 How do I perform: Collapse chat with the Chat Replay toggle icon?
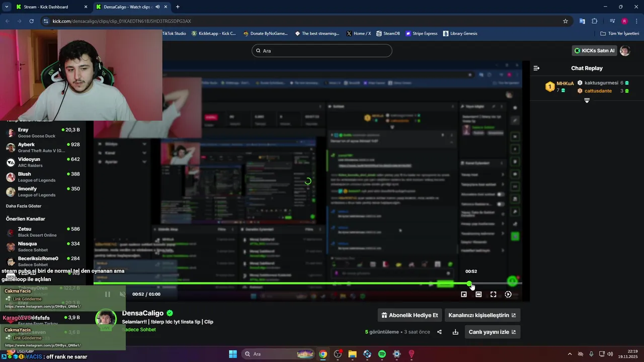click(536, 68)
